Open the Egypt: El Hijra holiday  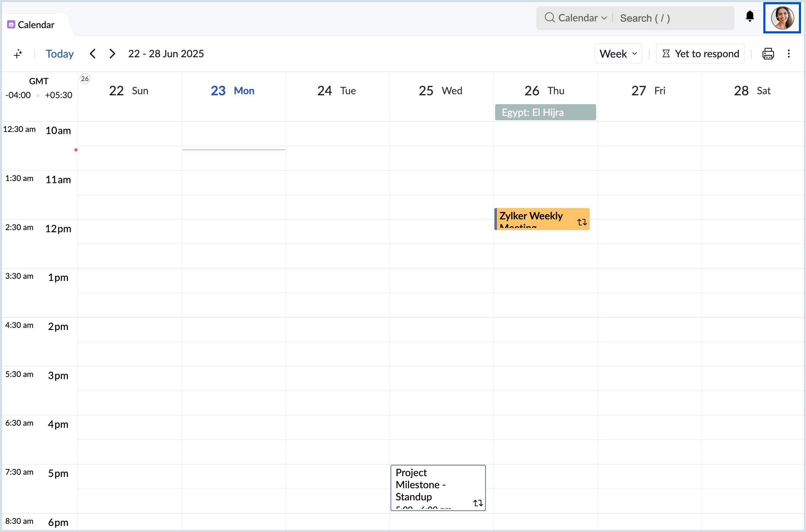(545, 112)
